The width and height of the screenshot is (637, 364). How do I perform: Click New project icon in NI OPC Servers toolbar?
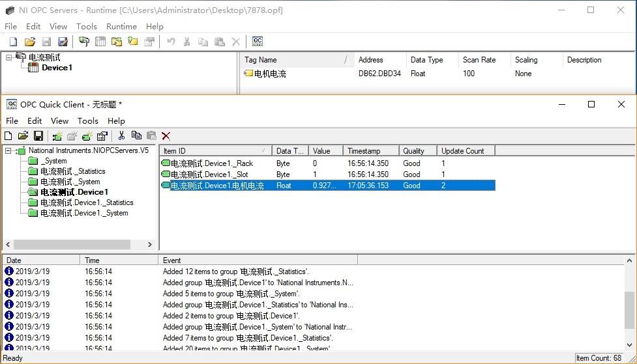tap(13, 42)
